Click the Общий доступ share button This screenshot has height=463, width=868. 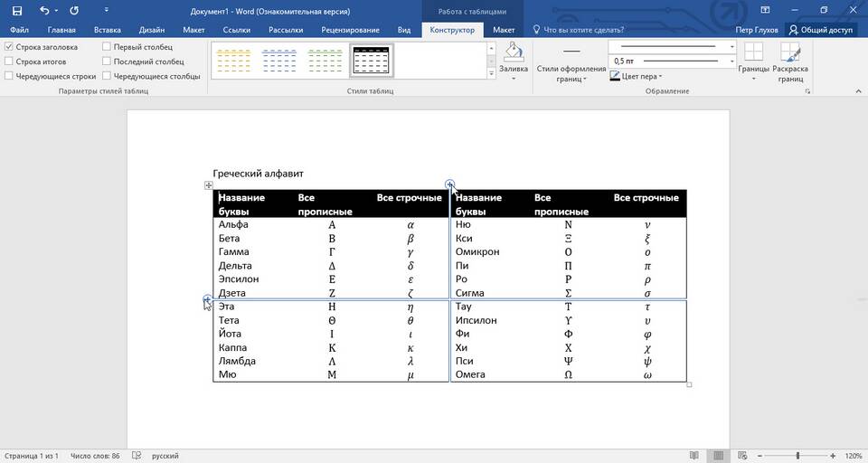coord(819,30)
